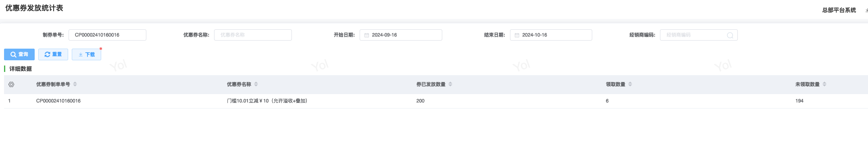Image resolution: width=868 pixels, height=164 pixels.
Task: Select row with voucher CP00002410160016
Action: pyautogui.click(x=58, y=101)
